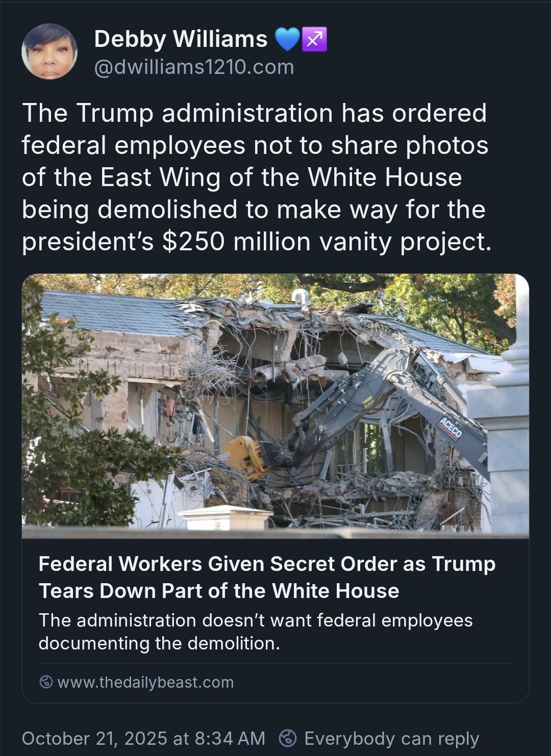The width and height of the screenshot is (551, 756).
Task: Click the blue heart emoji beside name
Action: [x=288, y=40]
